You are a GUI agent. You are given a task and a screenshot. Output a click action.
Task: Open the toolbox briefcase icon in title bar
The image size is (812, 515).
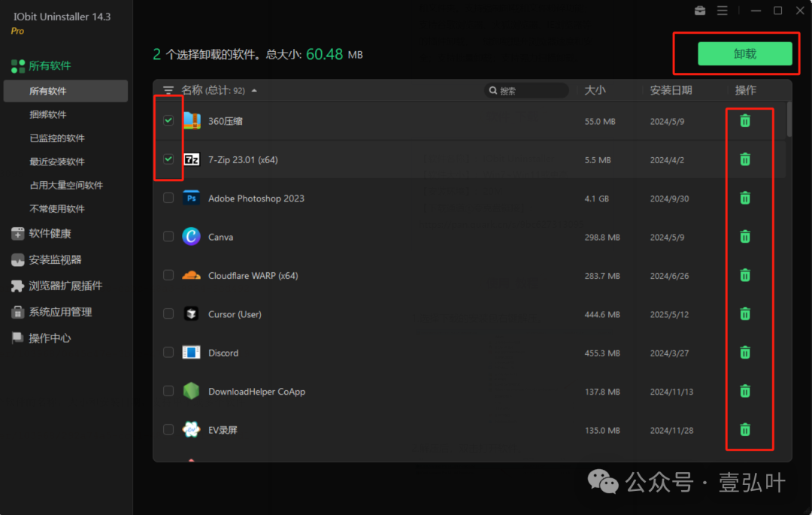pos(700,11)
